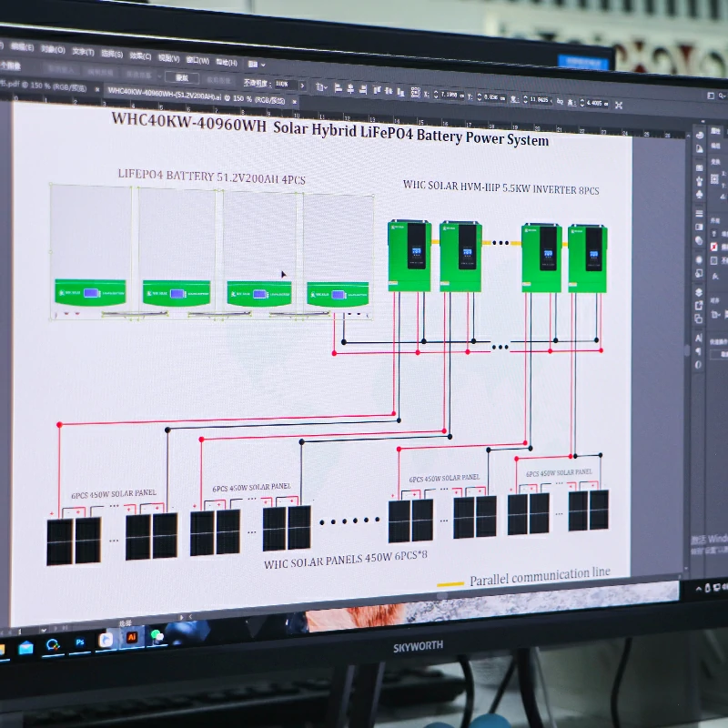Close the WHC40KW-40960WH .ai document tab
This screenshot has width=728, height=728.
pos(294,101)
